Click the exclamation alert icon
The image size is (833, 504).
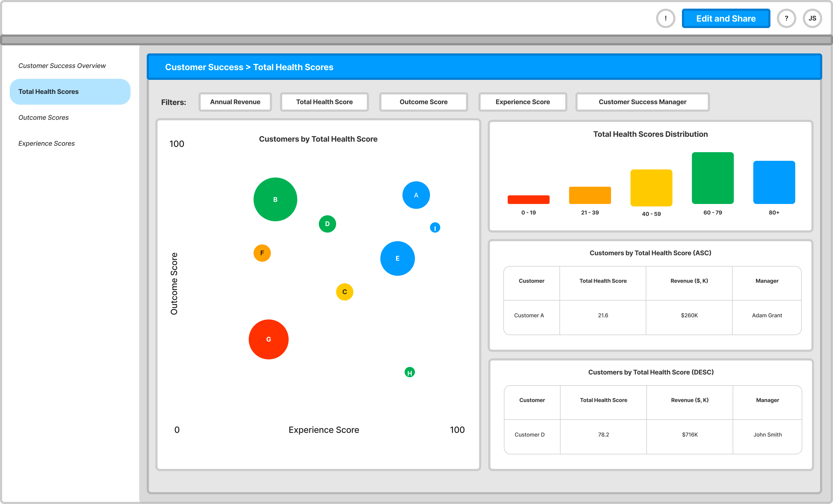pos(665,18)
